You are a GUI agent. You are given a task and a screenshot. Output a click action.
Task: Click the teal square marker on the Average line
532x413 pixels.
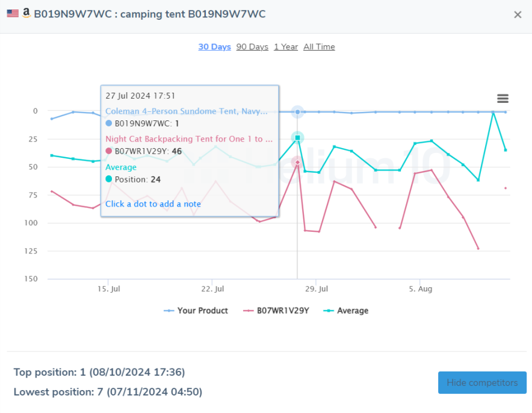point(297,137)
